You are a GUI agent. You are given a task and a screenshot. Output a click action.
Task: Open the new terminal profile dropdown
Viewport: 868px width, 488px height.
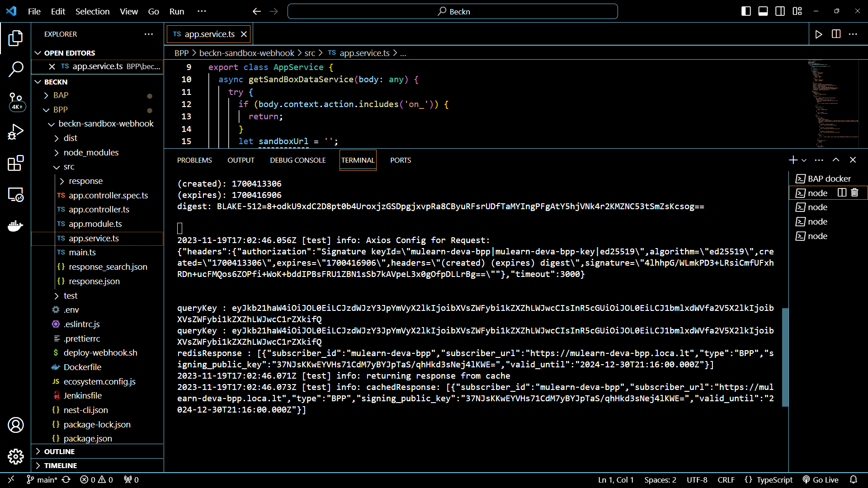tap(804, 160)
